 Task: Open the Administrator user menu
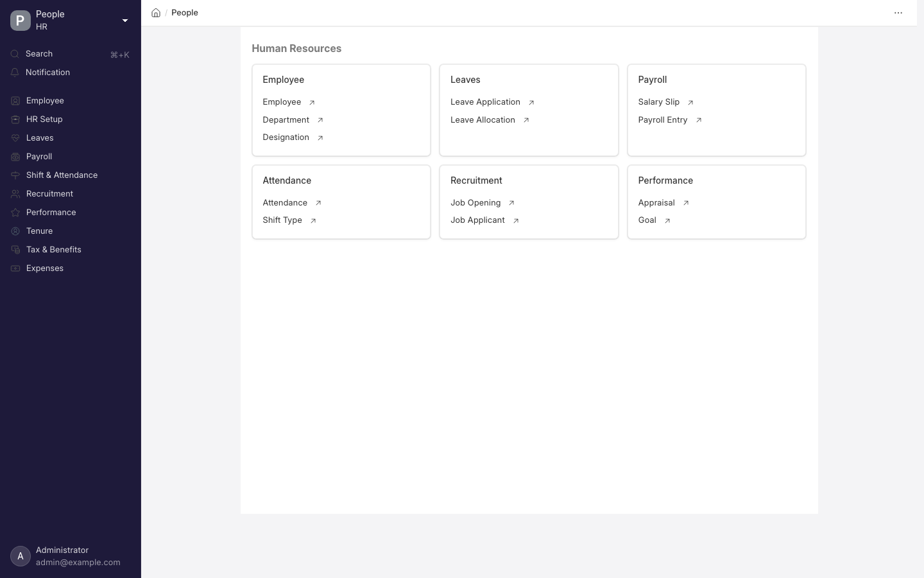click(x=70, y=556)
